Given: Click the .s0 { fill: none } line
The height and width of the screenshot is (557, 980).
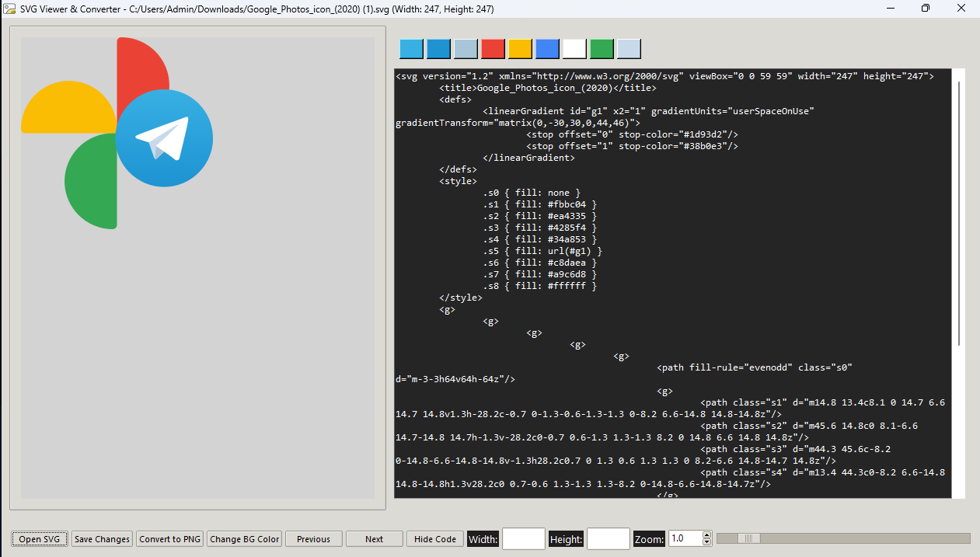Looking at the screenshot, I should tap(532, 193).
